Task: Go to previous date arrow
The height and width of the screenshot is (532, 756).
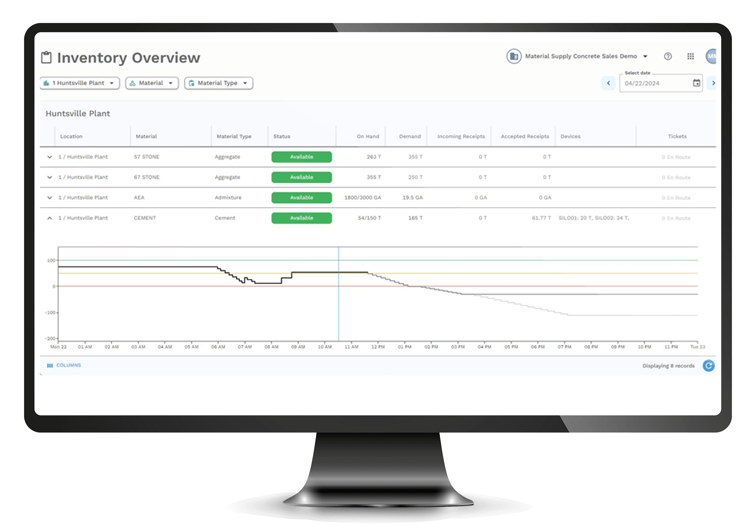Action: click(x=608, y=83)
